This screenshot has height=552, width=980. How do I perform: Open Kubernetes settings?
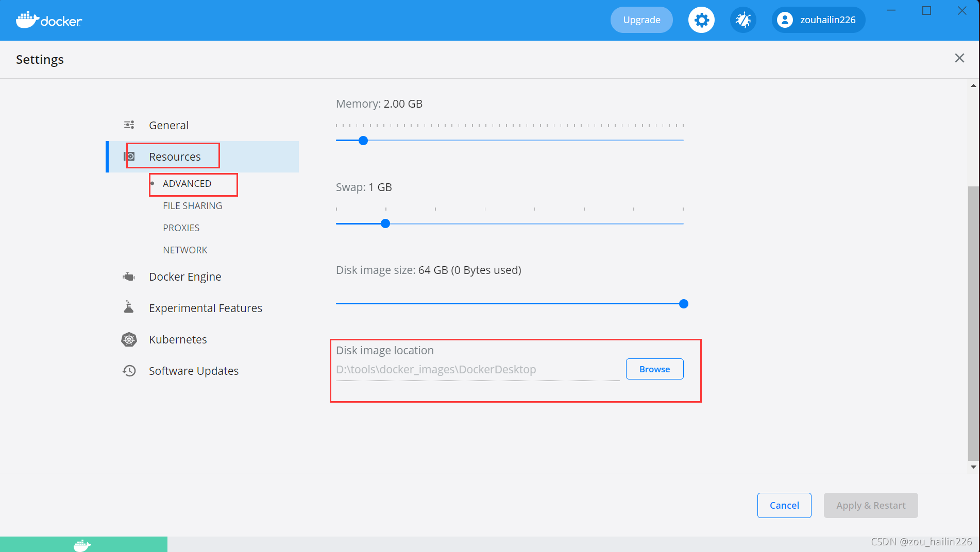[x=178, y=339]
